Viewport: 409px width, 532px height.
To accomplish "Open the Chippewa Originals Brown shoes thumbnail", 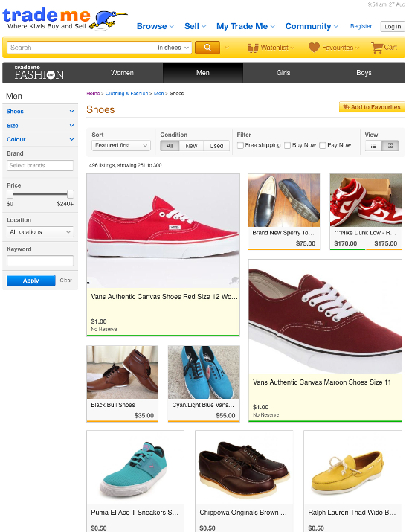I will tap(244, 468).
